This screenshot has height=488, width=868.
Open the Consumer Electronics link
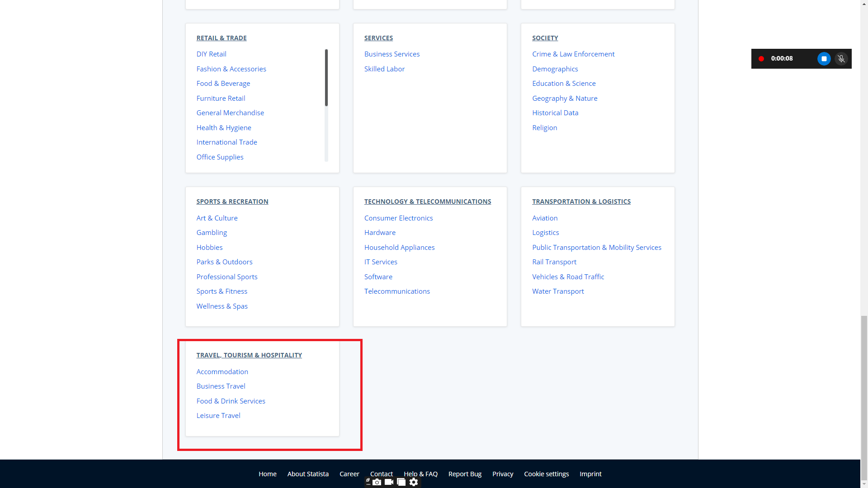click(398, 218)
